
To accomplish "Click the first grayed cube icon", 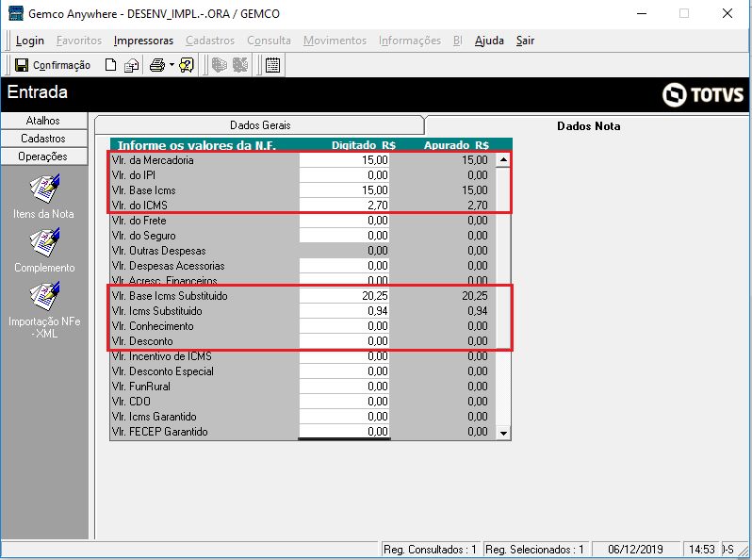I will [x=220, y=65].
